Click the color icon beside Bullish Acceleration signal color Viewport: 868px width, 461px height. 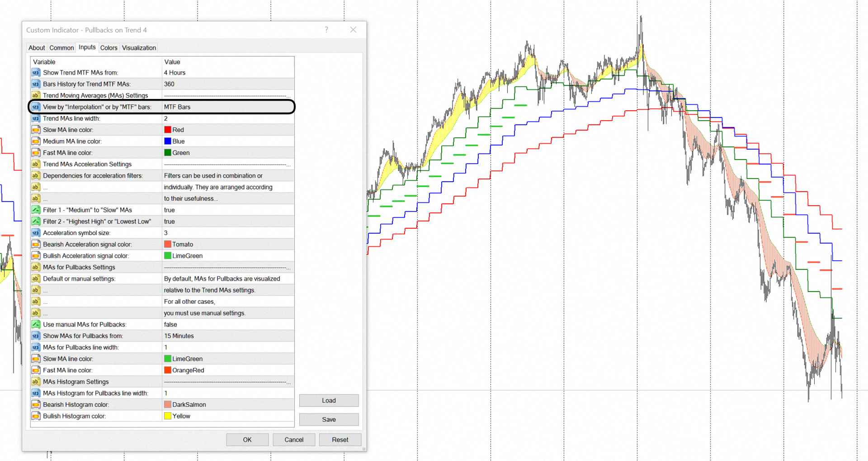(x=36, y=256)
